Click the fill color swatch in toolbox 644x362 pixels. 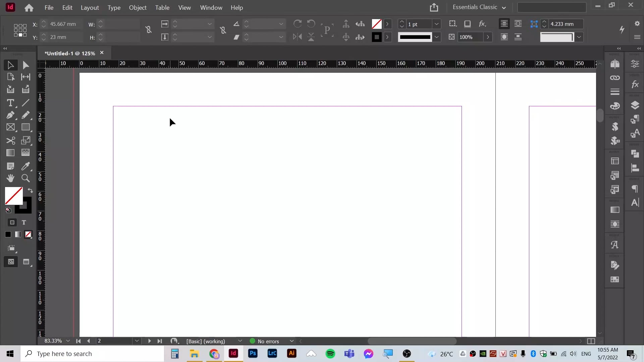click(14, 196)
